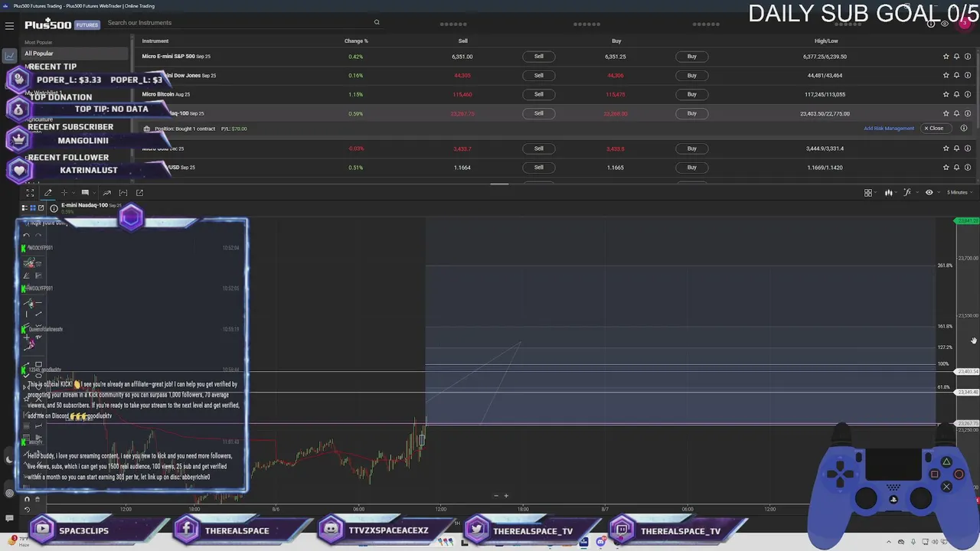Image resolution: width=980 pixels, height=551 pixels.
Task: Expand annotation tool dropdown arrow
Action: tap(94, 193)
